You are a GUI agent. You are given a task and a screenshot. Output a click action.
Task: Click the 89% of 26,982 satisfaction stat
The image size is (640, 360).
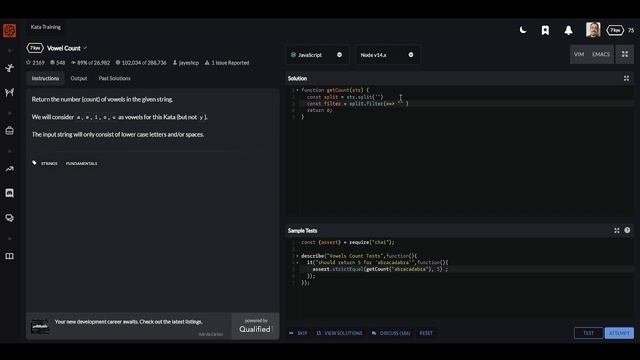pos(90,63)
